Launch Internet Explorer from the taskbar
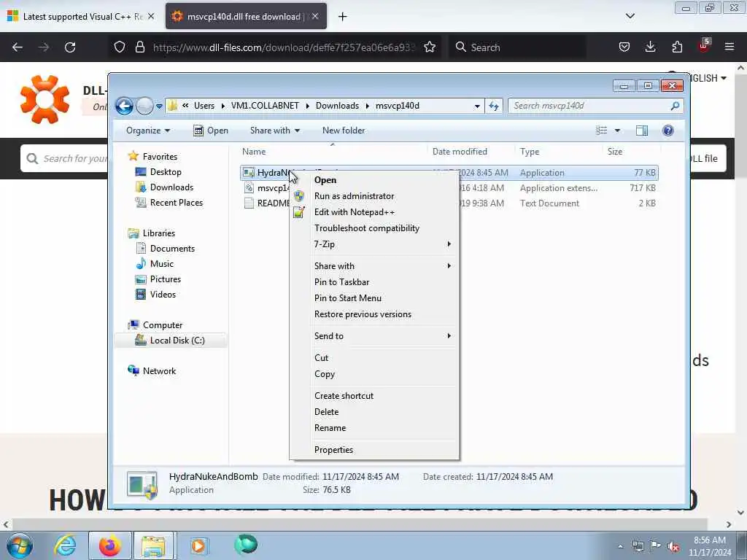This screenshot has width=747, height=560. click(x=65, y=545)
